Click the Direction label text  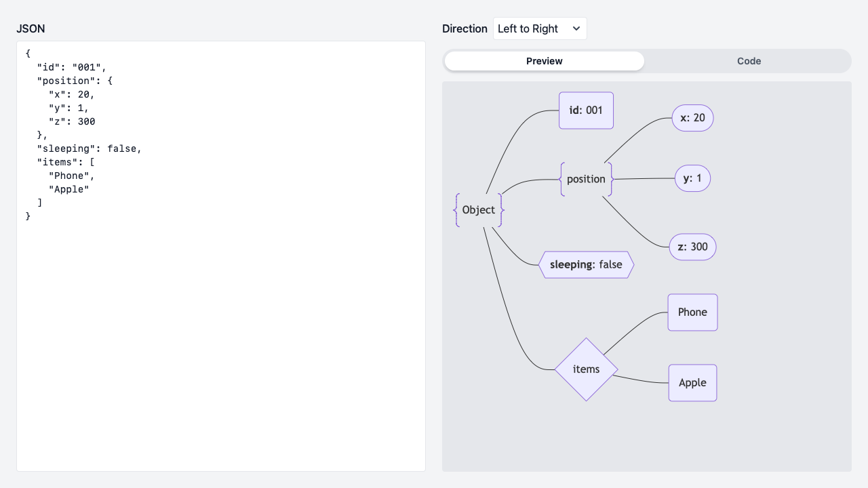coord(465,28)
